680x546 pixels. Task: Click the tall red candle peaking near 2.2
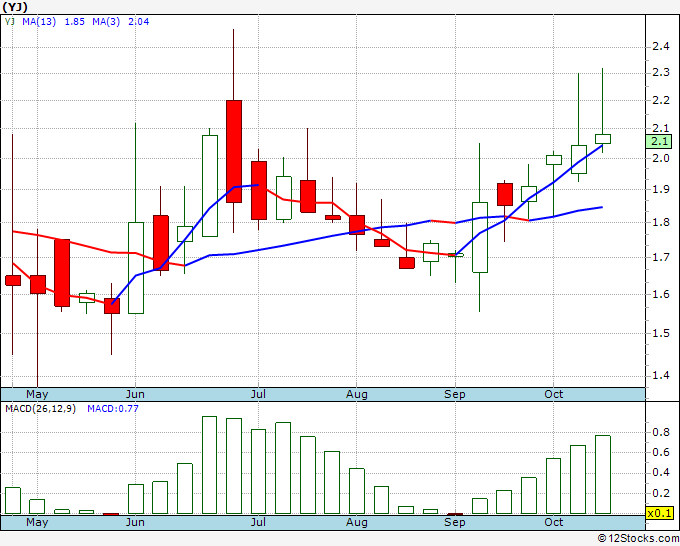pos(234,151)
